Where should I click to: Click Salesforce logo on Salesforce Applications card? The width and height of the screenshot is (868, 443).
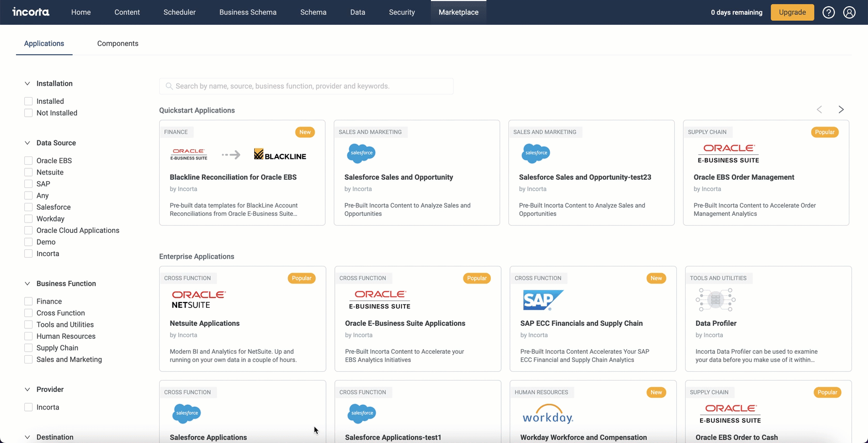[187, 413]
